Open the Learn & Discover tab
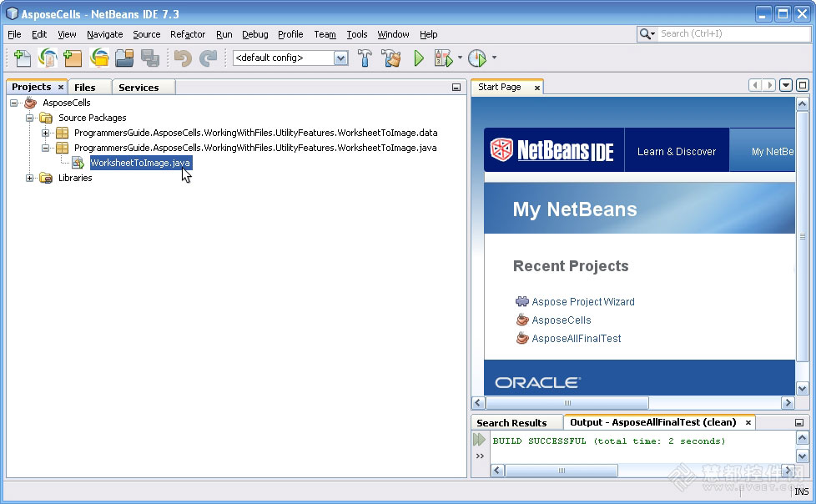The height and width of the screenshot is (504, 816). coord(677,152)
